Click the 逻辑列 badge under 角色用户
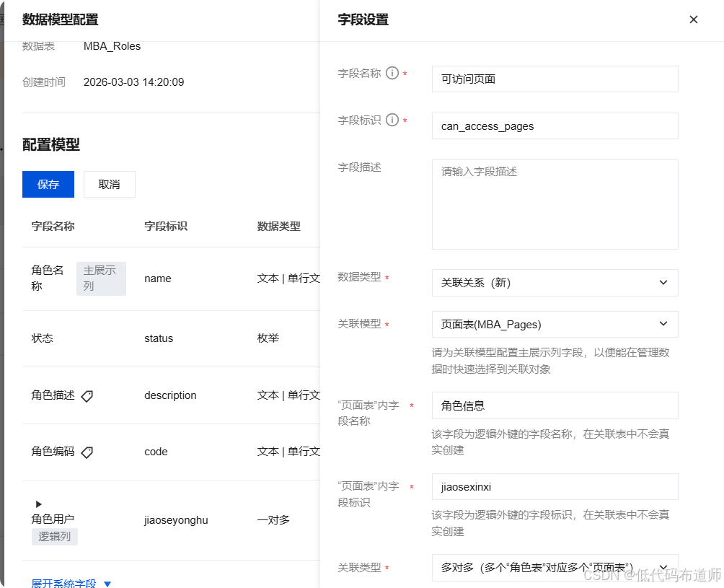This screenshot has height=588, width=724. [54, 536]
